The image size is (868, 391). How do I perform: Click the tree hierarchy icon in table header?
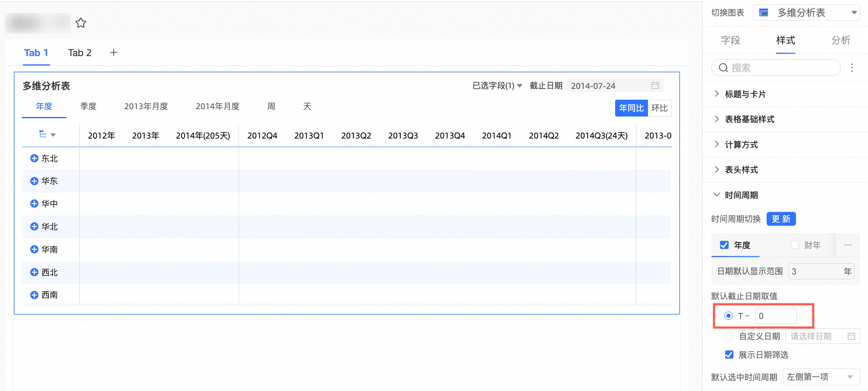43,134
